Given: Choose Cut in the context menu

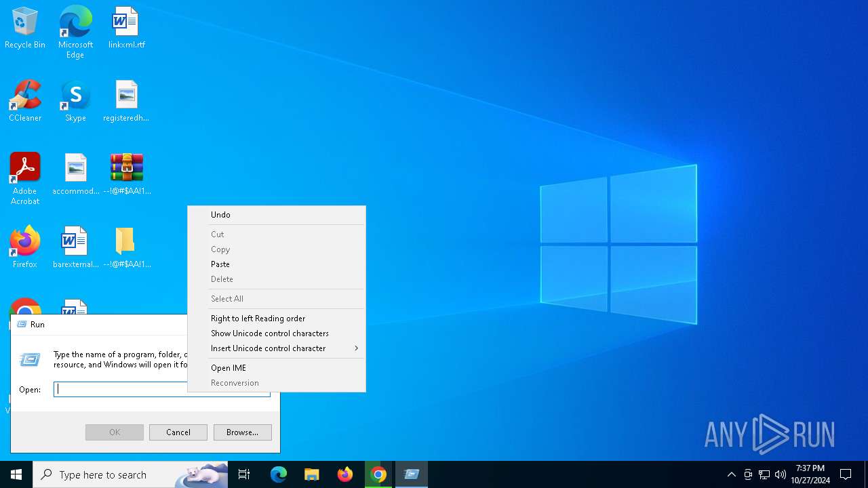Looking at the screenshot, I should tap(277, 235).
